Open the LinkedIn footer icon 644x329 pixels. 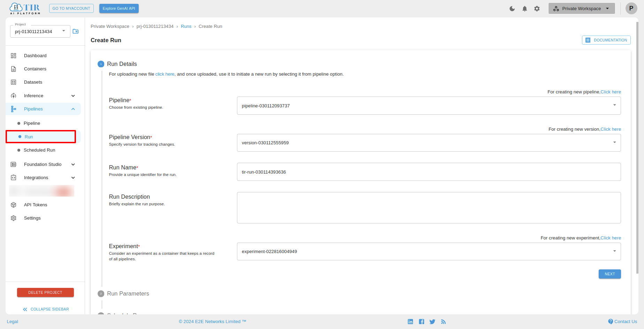(x=411, y=322)
